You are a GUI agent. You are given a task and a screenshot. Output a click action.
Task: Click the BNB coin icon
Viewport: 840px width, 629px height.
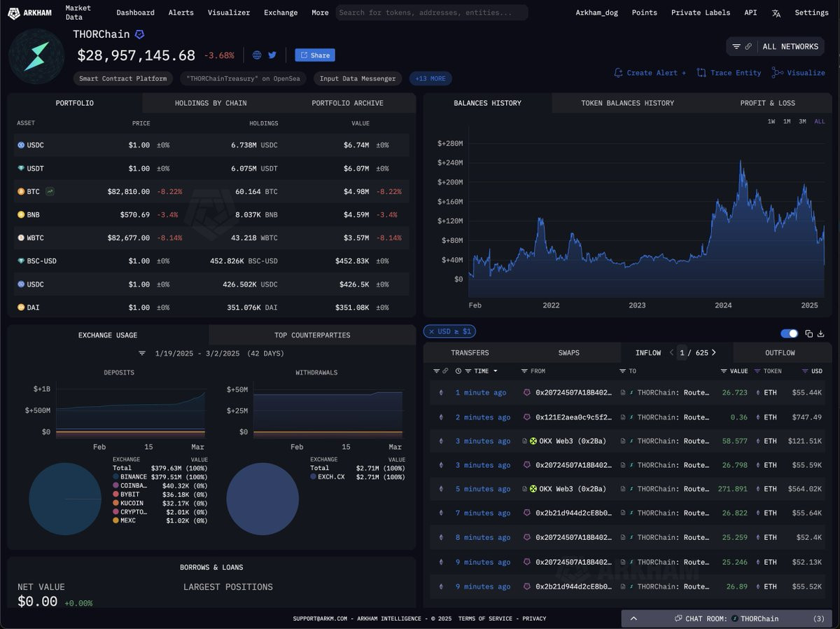[x=21, y=214]
